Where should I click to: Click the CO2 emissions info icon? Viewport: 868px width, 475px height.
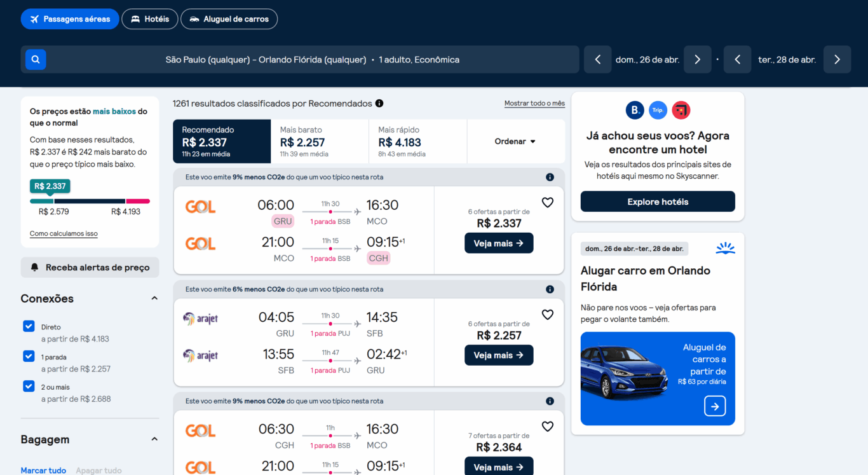(550, 177)
